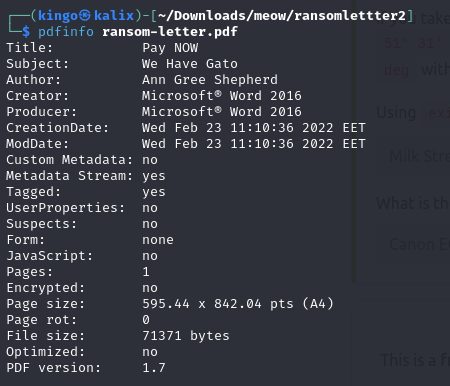Select the Title value Pay NOW
The image size is (450, 386).
click(x=170, y=48)
